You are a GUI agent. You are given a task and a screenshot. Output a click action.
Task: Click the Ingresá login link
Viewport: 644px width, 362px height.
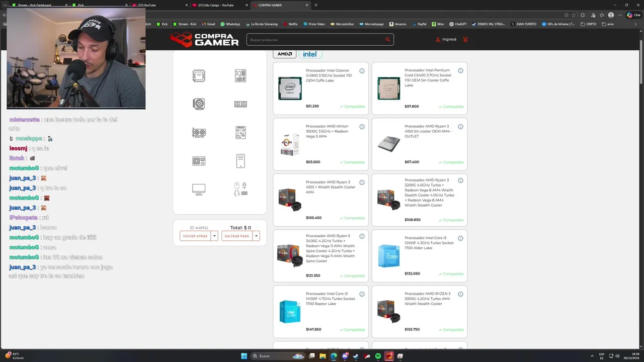click(446, 39)
